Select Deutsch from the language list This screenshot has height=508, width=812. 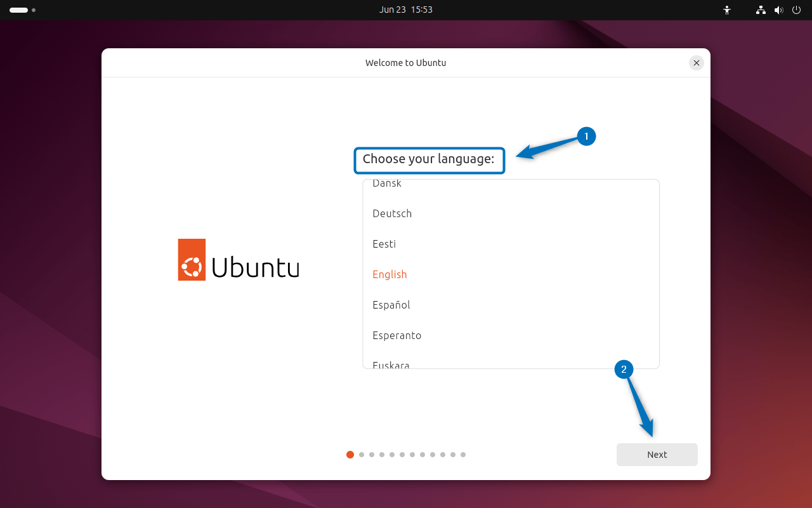pos(392,213)
